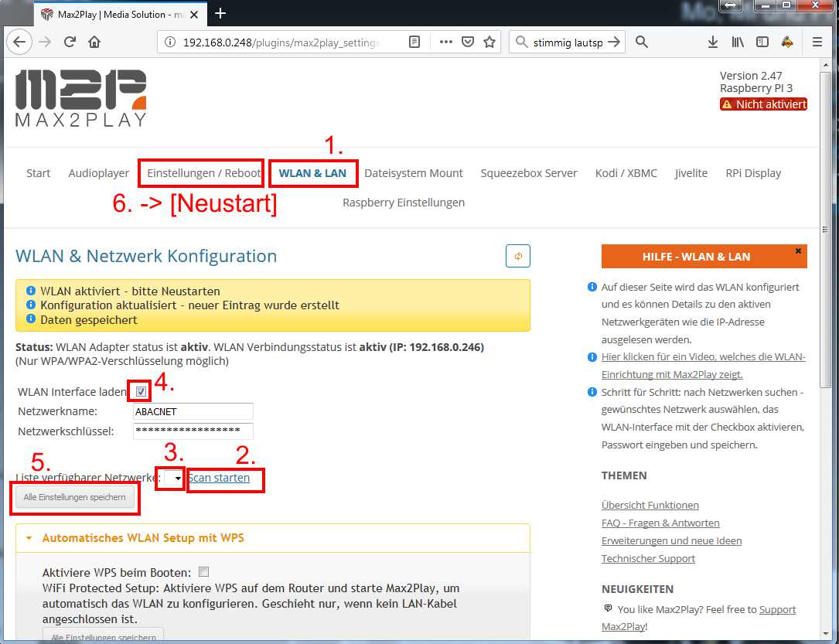This screenshot has width=839, height=644.
Task: Click the extension icon next to sidebars
Action: tap(786, 43)
